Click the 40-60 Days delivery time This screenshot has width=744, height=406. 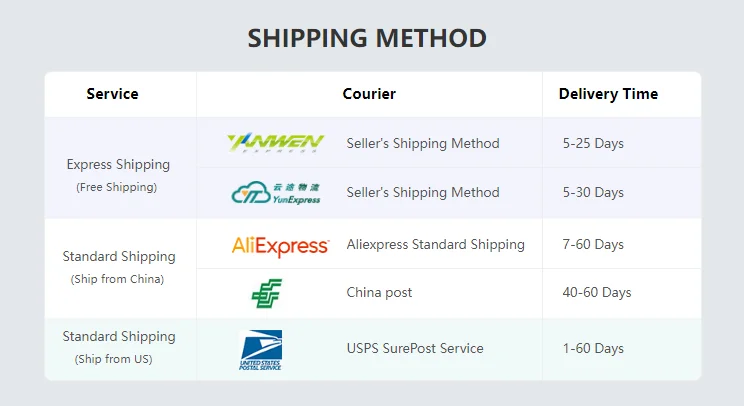[x=597, y=293]
